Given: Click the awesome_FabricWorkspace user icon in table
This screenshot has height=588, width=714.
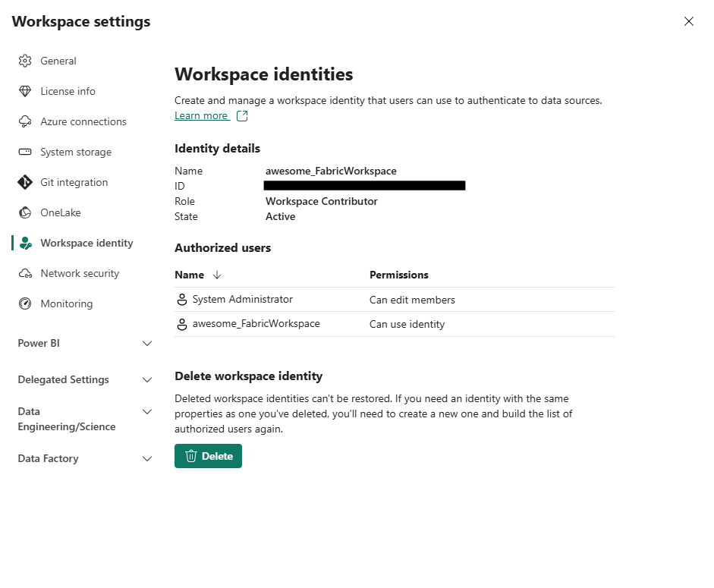Looking at the screenshot, I should tap(181, 324).
